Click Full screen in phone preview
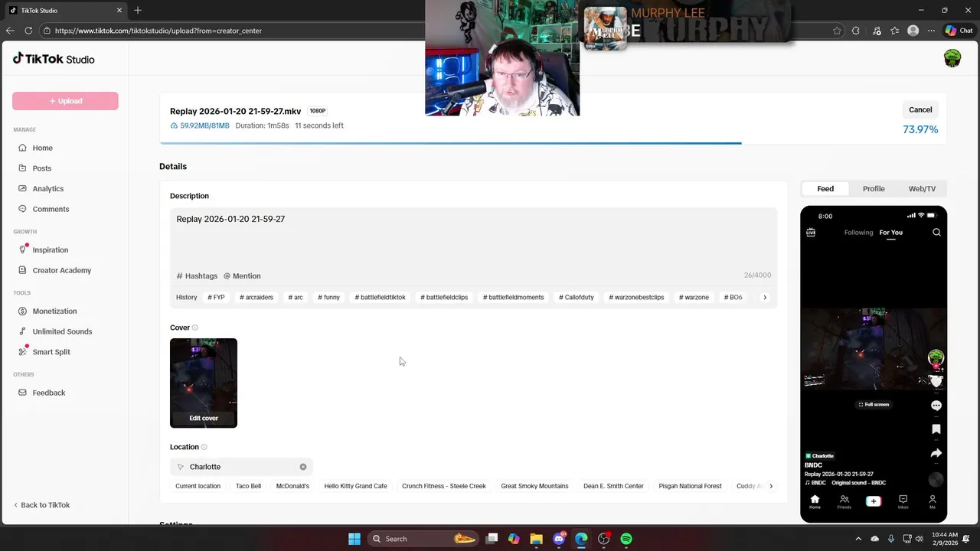Screen dimensions: 980x551 point(874,404)
